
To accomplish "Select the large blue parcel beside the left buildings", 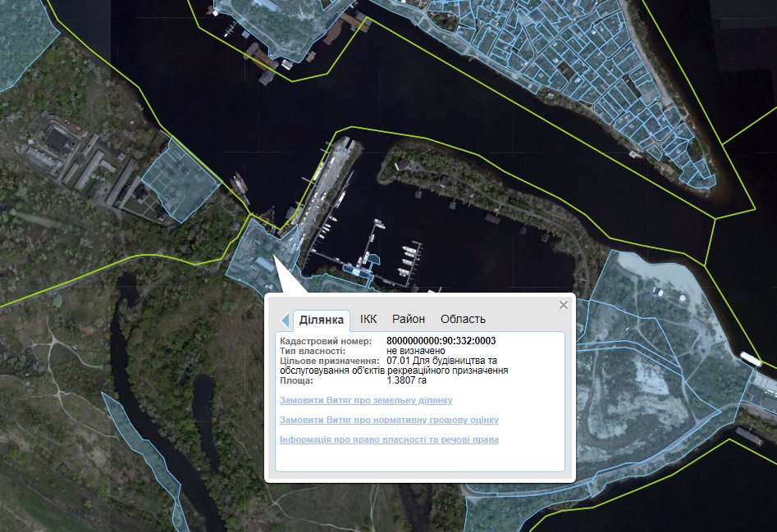I will [x=176, y=182].
